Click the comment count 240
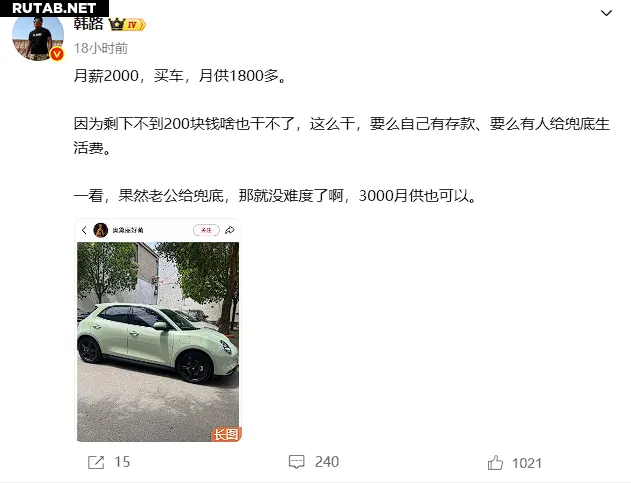 pyautogui.click(x=327, y=462)
